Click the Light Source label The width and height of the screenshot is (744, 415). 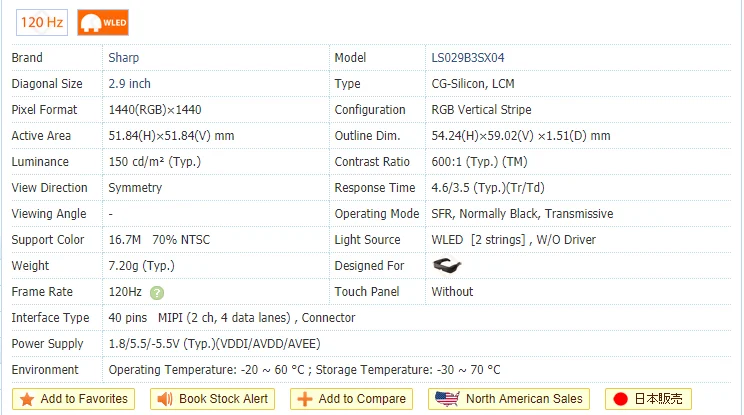367,240
